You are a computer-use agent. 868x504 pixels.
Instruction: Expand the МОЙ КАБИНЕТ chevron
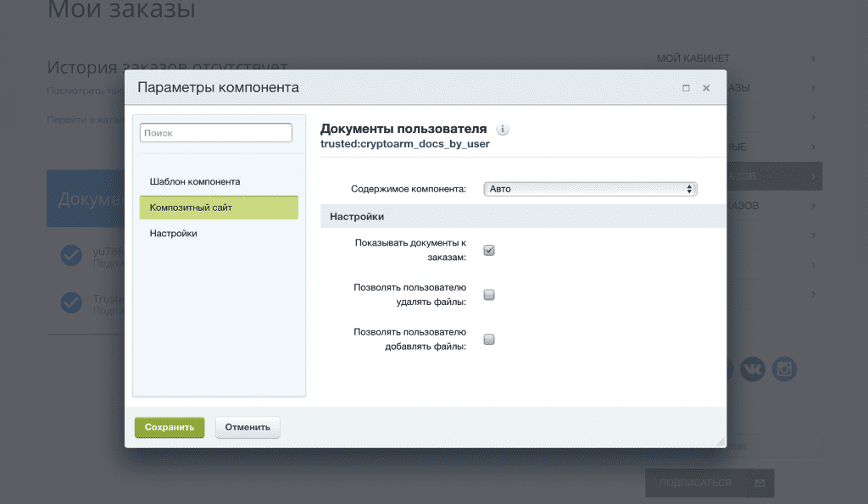tap(813, 58)
